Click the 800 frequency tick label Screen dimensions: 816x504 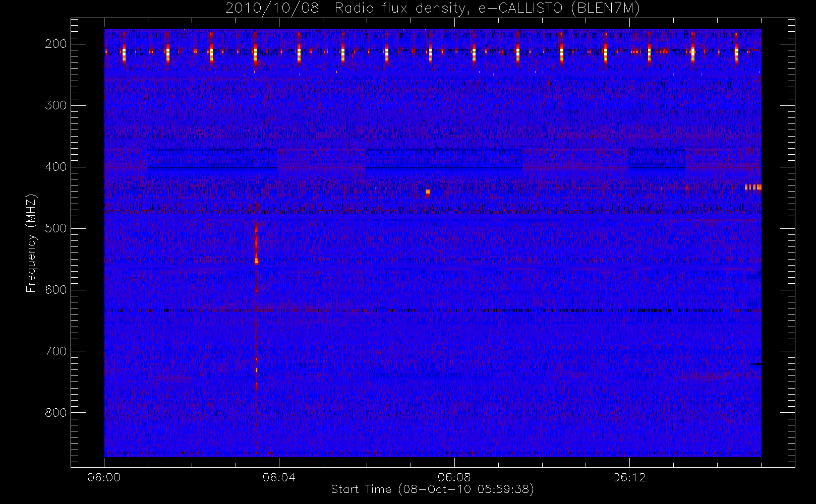pos(55,413)
